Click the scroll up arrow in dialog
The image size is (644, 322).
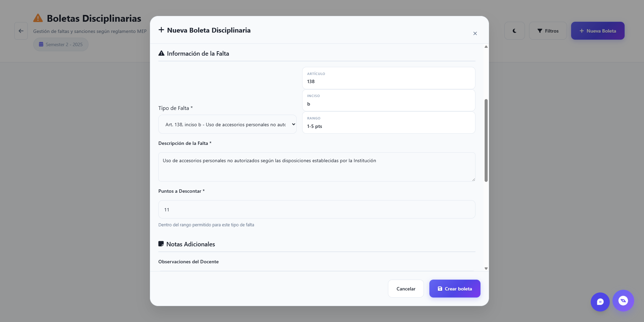pyautogui.click(x=486, y=47)
